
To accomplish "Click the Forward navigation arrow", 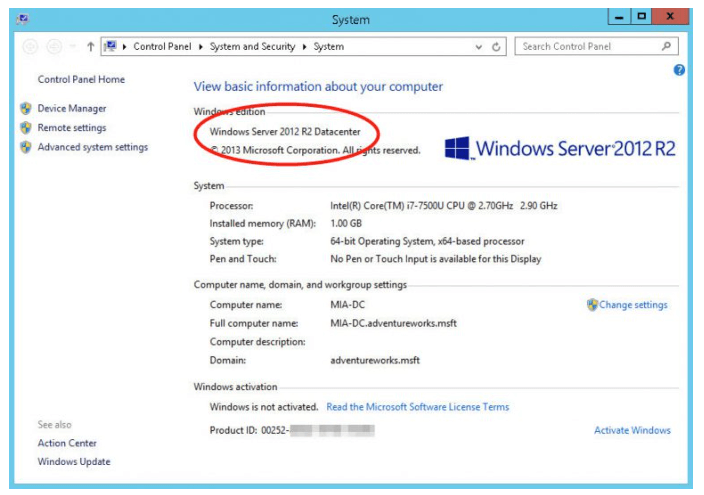I will click(54, 46).
